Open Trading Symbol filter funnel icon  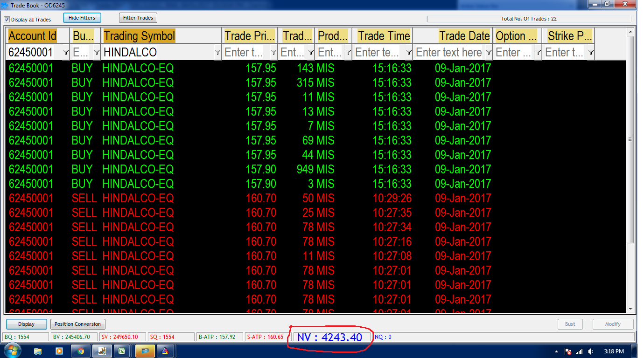point(217,52)
